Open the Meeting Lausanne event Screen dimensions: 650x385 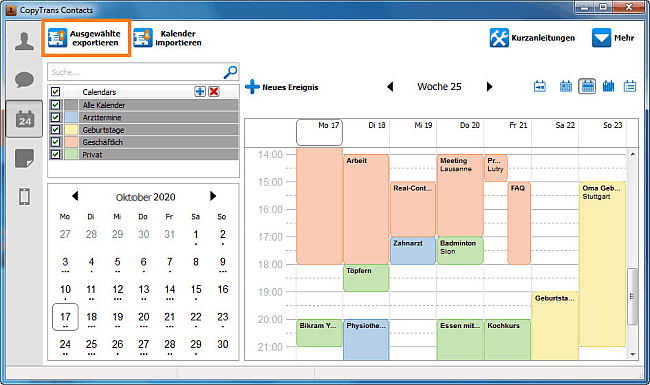coord(460,196)
